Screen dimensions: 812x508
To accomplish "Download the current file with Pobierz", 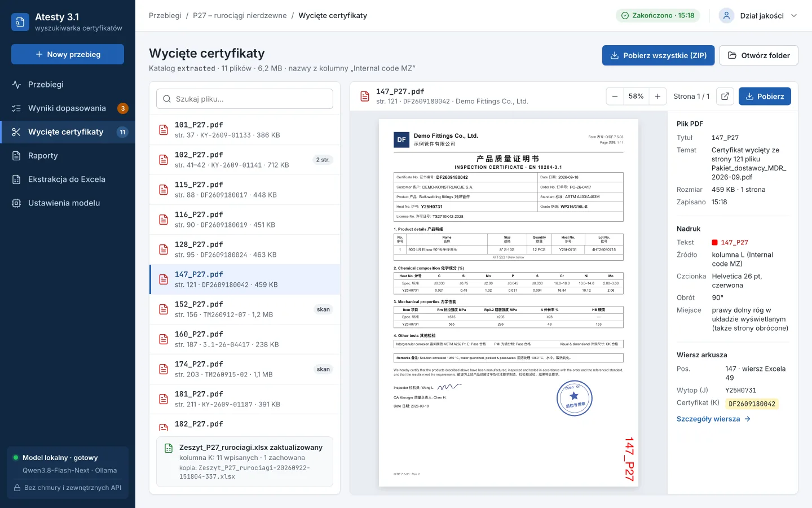I will [x=765, y=97].
